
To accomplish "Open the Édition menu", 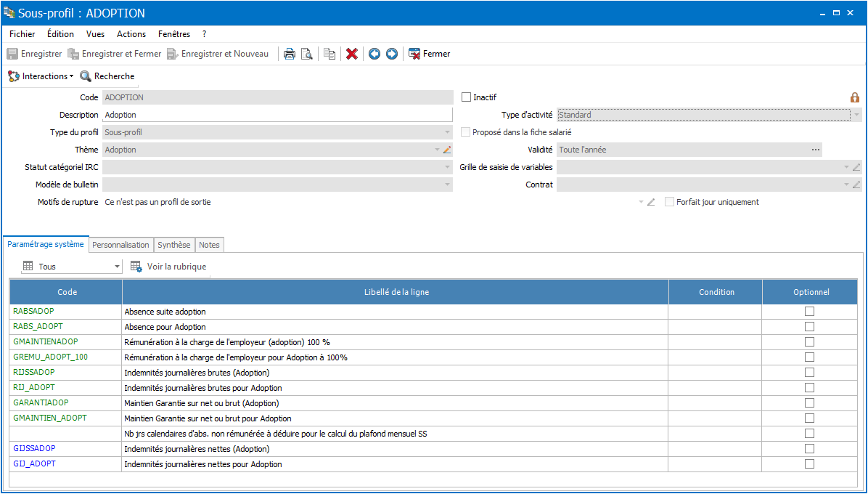I will 60,34.
